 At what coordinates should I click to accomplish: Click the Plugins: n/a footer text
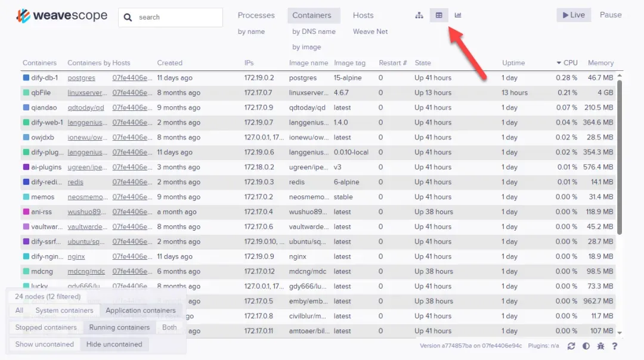pyautogui.click(x=543, y=346)
